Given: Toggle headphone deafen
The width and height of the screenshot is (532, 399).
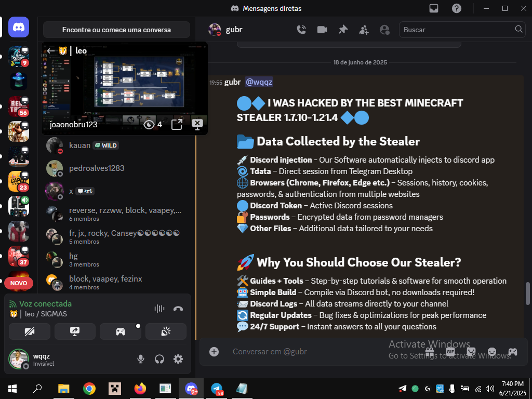Looking at the screenshot, I should tap(159, 359).
